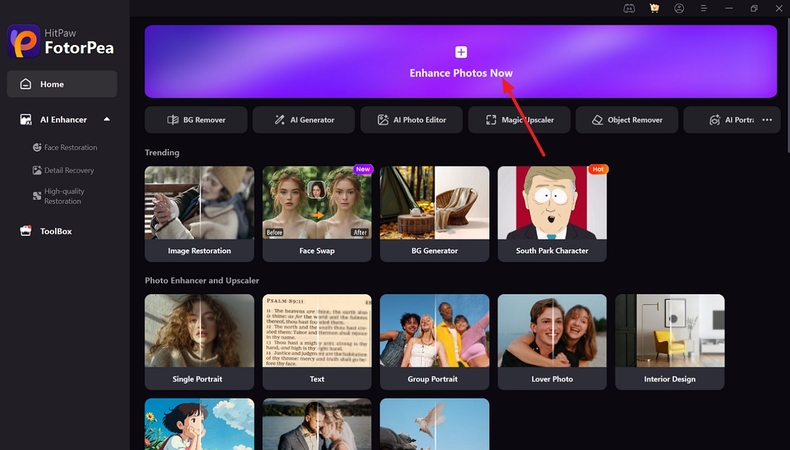Open the AI Generator tool
This screenshot has height=450, width=790.
304,120
